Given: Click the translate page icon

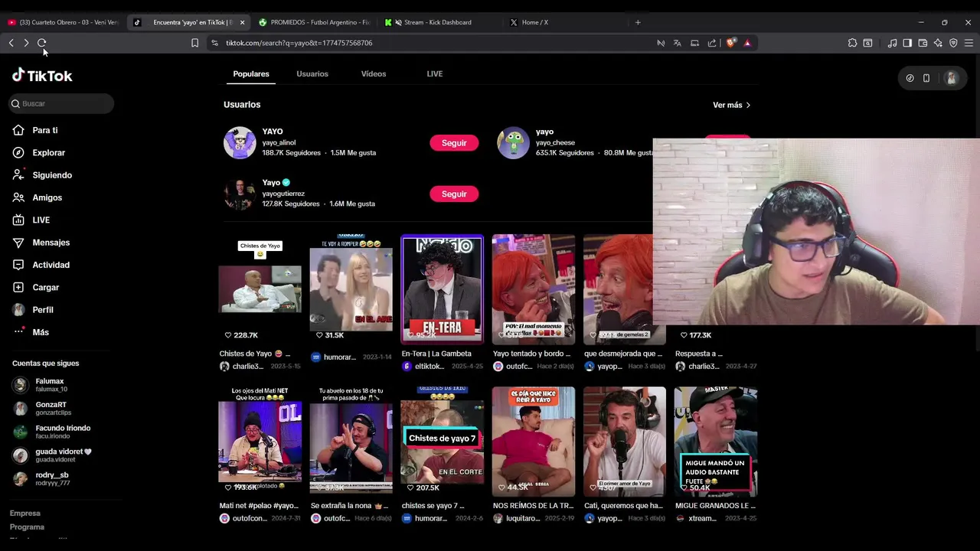Looking at the screenshot, I should [677, 43].
